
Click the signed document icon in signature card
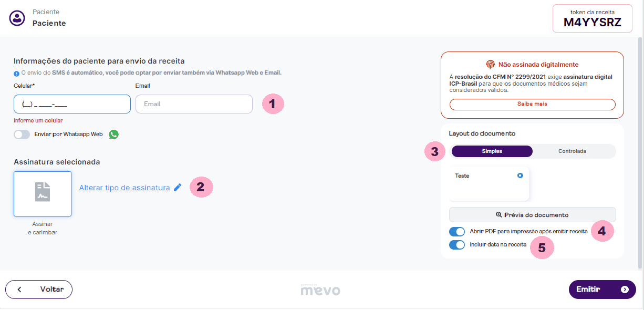click(43, 192)
